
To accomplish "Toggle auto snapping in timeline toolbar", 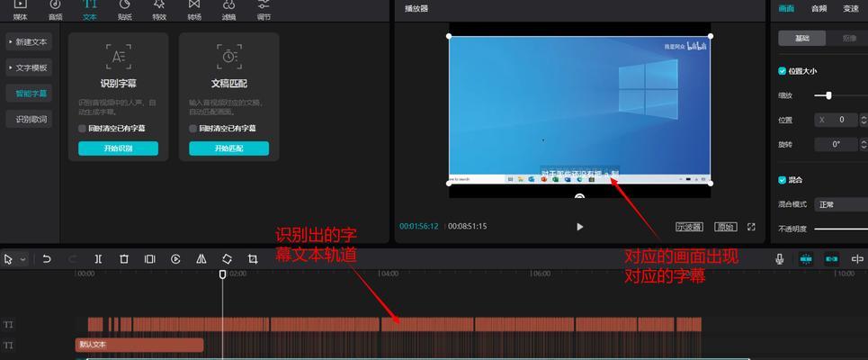I will pyautogui.click(x=831, y=258).
